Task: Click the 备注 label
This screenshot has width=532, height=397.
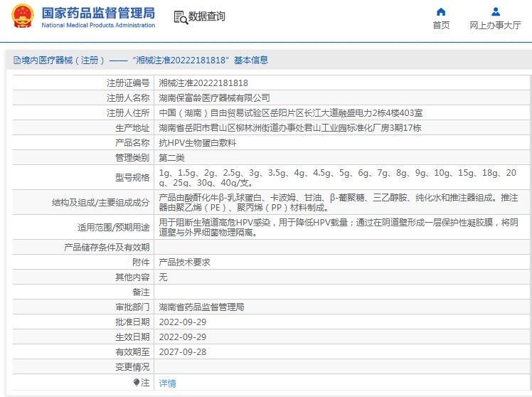Action: coord(141,292)
